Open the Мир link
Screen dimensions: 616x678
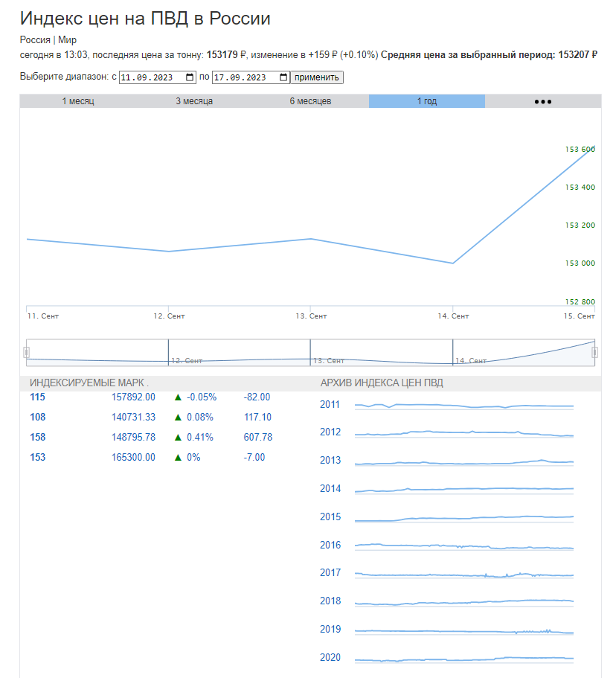(68, 39)
